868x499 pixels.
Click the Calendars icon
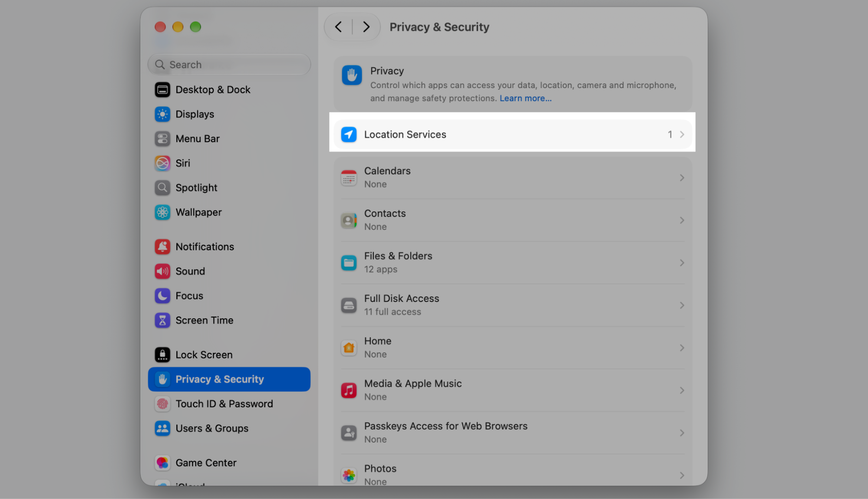(349, 178)
